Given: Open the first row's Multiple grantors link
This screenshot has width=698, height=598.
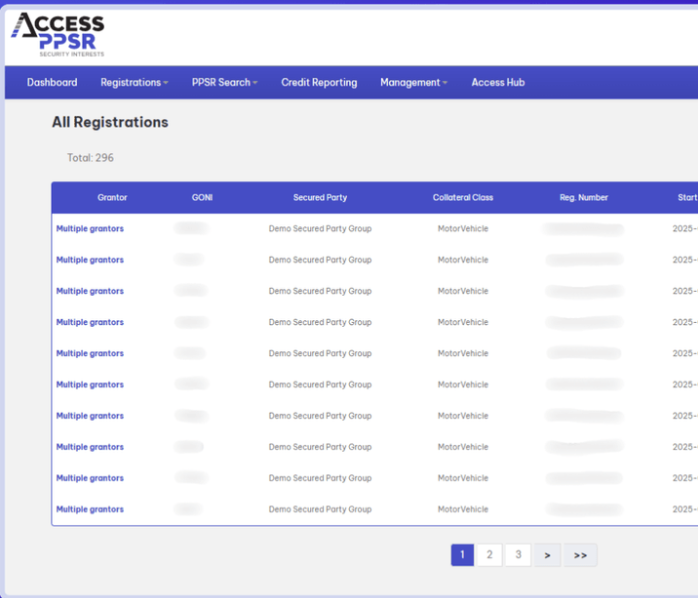Looking at the screenshot, I should (90, 228).
